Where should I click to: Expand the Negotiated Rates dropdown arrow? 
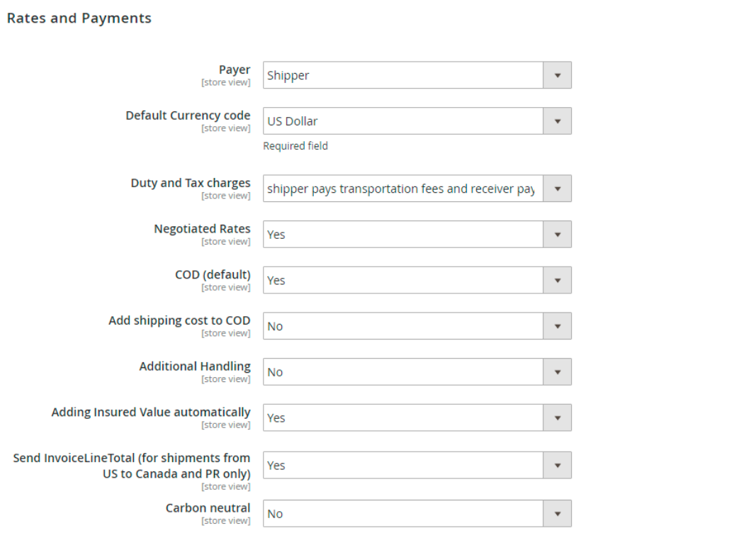coord(557,235)
